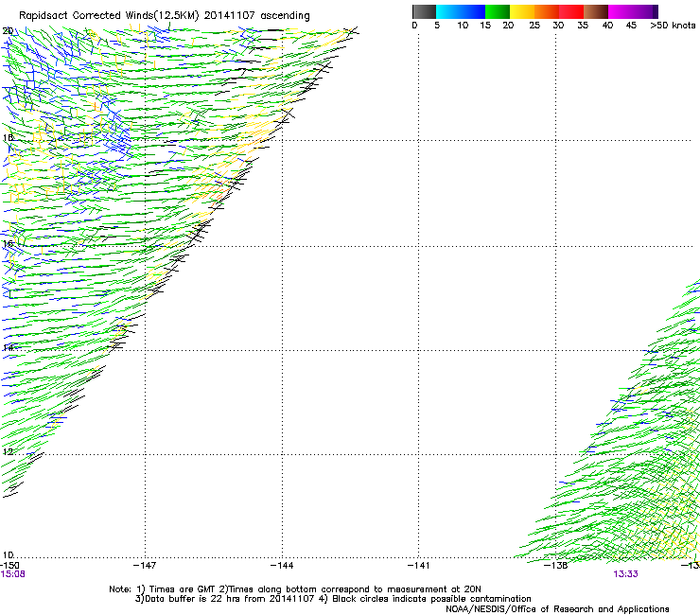Click the '10' latitude axis label
The image size is (700, 615).
[x=8, y=555]
